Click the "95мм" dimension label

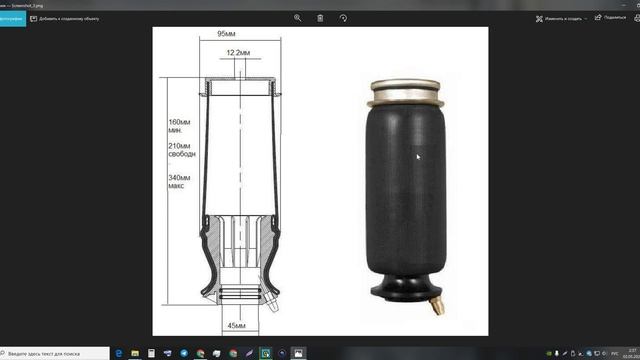coord(226,33)
